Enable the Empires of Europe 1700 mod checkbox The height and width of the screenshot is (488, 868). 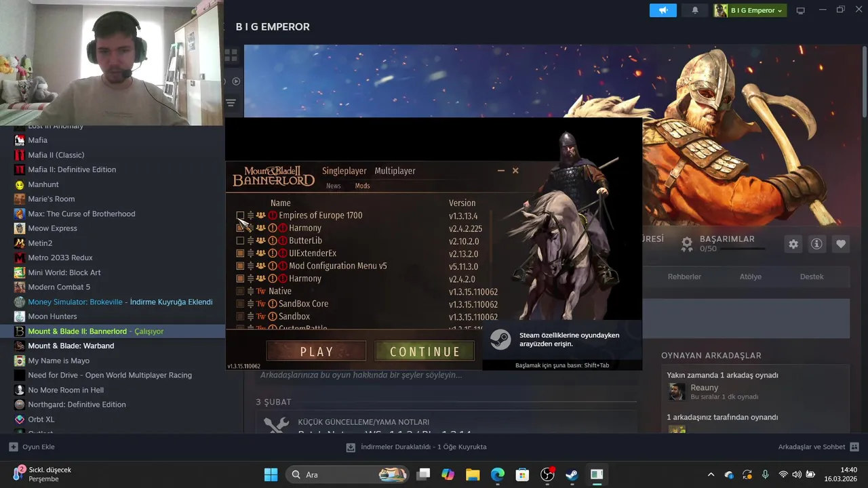point(240,216)
